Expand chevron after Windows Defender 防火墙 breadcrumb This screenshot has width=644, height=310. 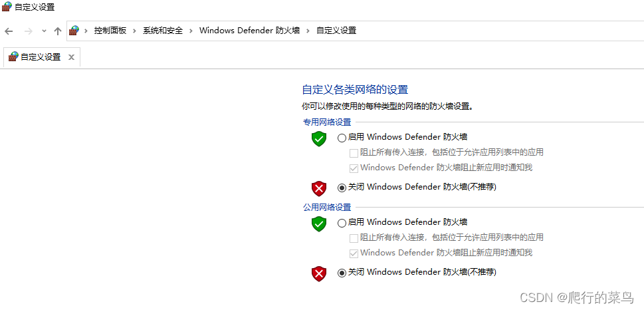click(x=308, y=31)
